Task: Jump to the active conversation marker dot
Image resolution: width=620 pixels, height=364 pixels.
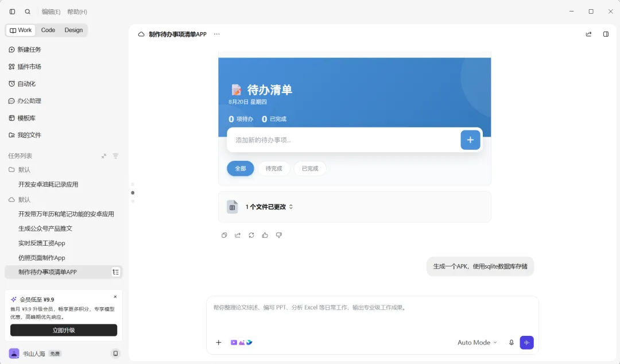Action: (x=133, y=193)
